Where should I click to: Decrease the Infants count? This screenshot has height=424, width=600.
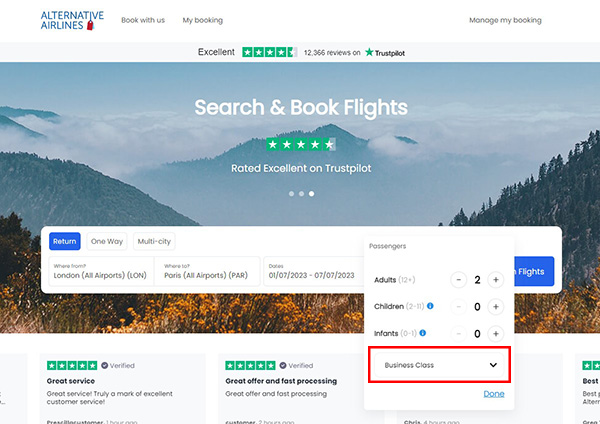458,334
